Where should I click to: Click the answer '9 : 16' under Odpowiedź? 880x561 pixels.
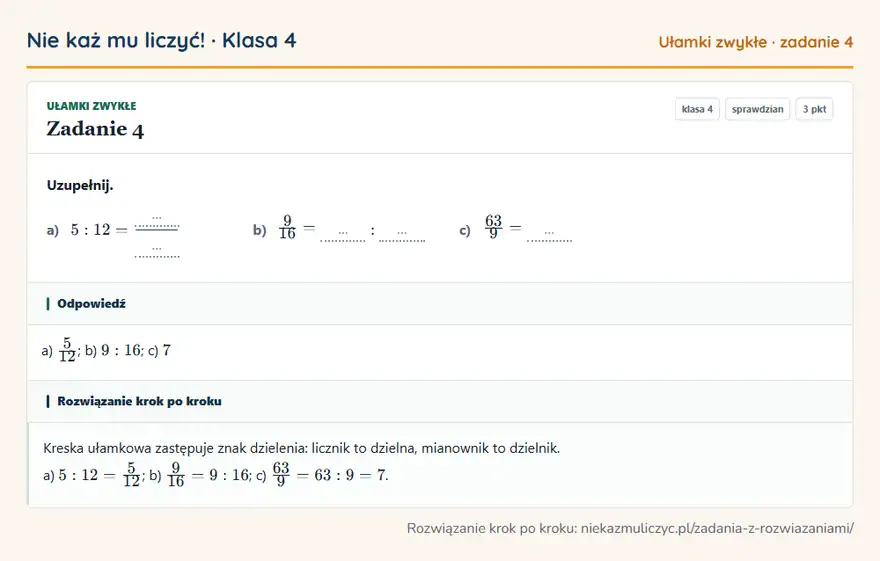(x=121, y=351)
